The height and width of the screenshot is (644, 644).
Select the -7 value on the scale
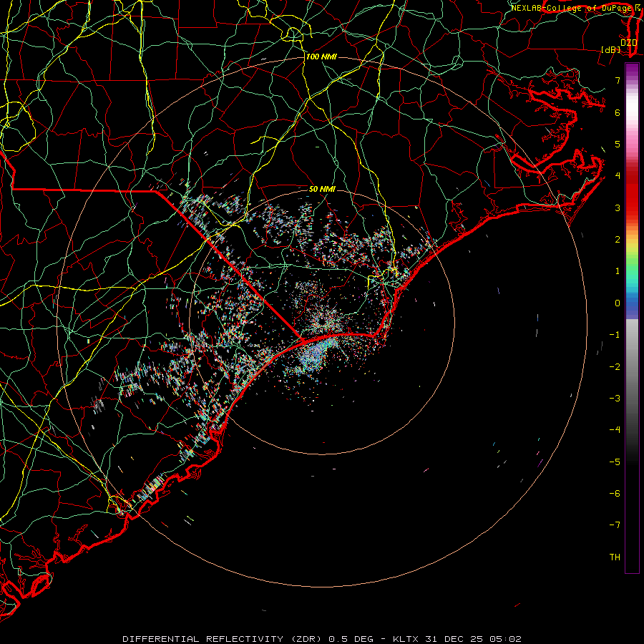(x=615, y=525)
